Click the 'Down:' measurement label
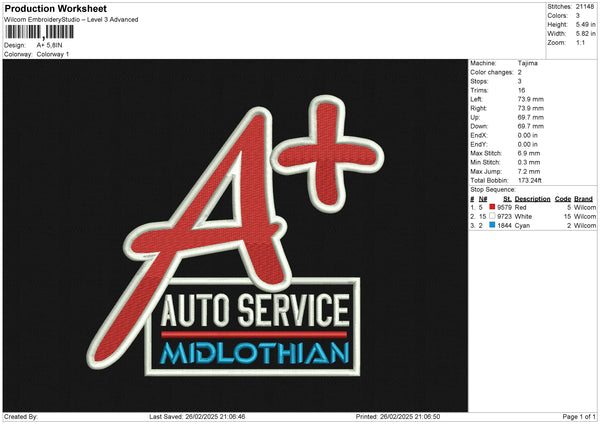The height and width of the screenshot is (424, 600). tap(479, 126)
